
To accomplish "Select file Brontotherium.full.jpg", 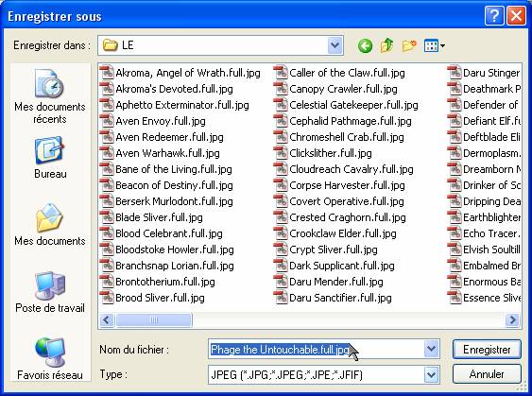I will (x=158, y=282).
